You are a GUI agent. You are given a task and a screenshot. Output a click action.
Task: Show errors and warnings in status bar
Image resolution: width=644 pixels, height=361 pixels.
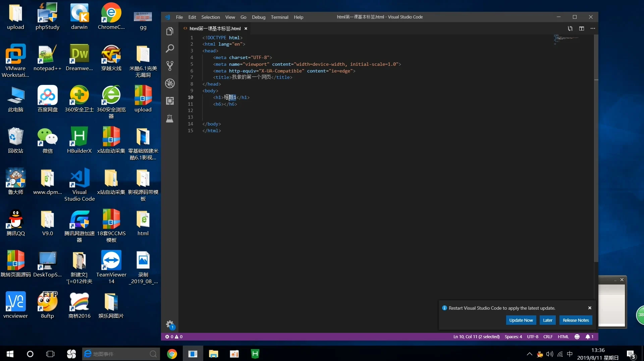coord(174,337)
